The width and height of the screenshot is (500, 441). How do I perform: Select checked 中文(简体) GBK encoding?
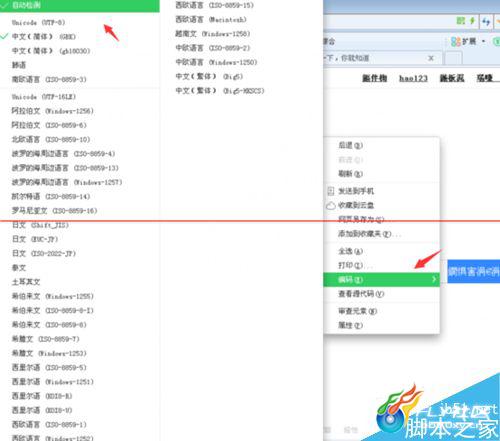[80, 37]
